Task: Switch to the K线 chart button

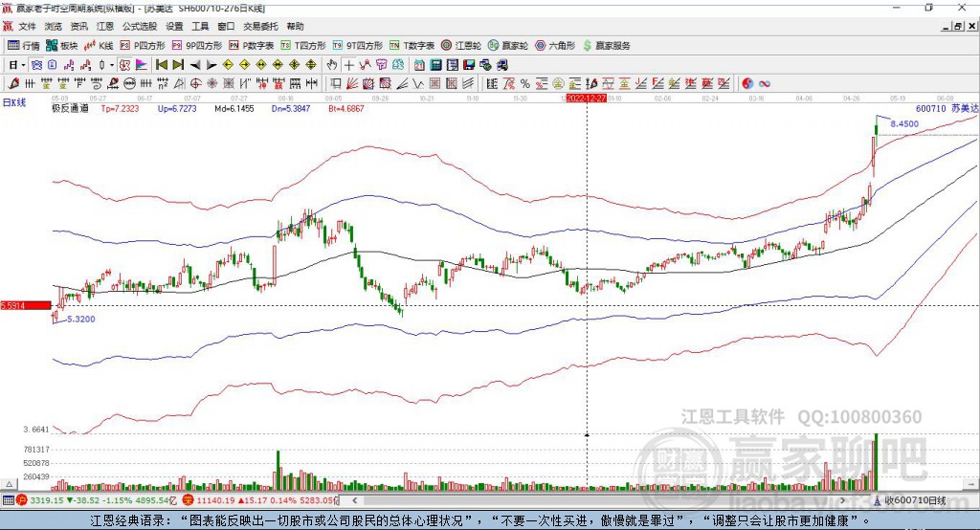Action: (x=99, y=46)
